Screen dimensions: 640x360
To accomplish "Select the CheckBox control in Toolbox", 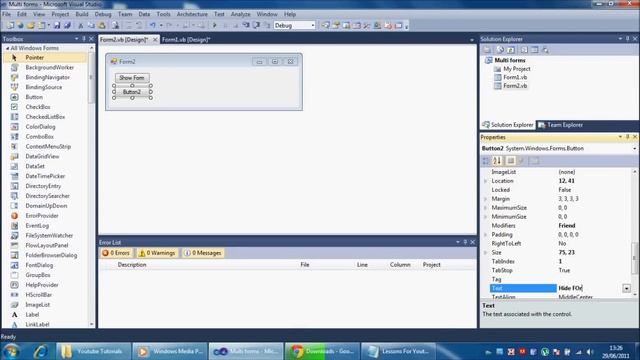I will pyautogui.click(x=45, y=107).
